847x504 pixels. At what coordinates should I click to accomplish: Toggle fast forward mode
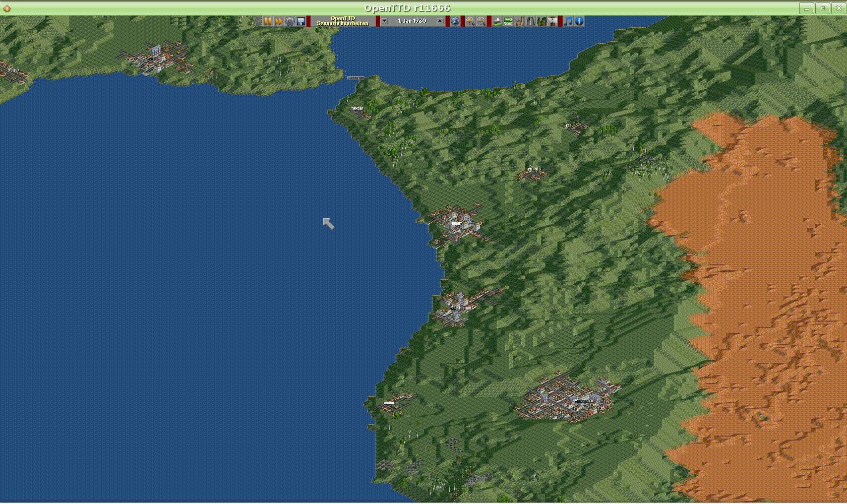point(279,21)
